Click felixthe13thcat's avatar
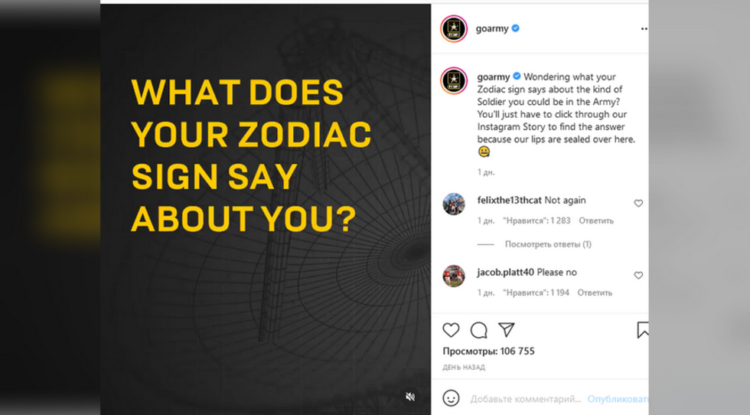750x415 pixels. pyautogui.click(x=454, y=204)
